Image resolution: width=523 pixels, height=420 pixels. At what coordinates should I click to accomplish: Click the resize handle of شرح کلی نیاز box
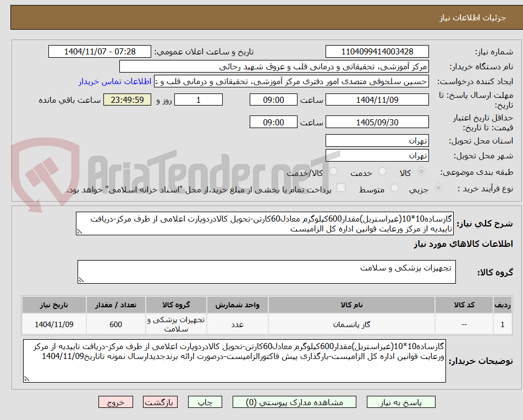(x=79, y=231)
